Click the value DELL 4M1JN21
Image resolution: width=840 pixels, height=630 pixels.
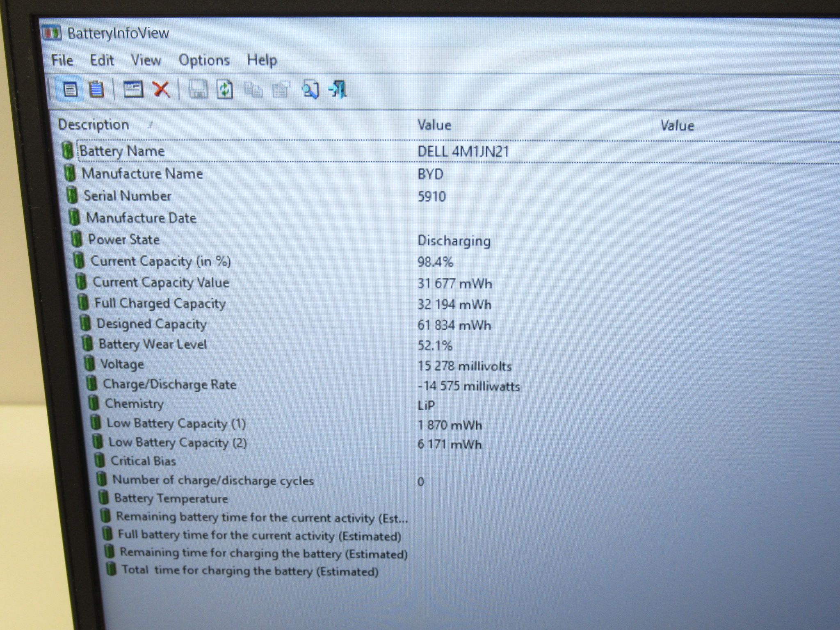click(463, 152)
